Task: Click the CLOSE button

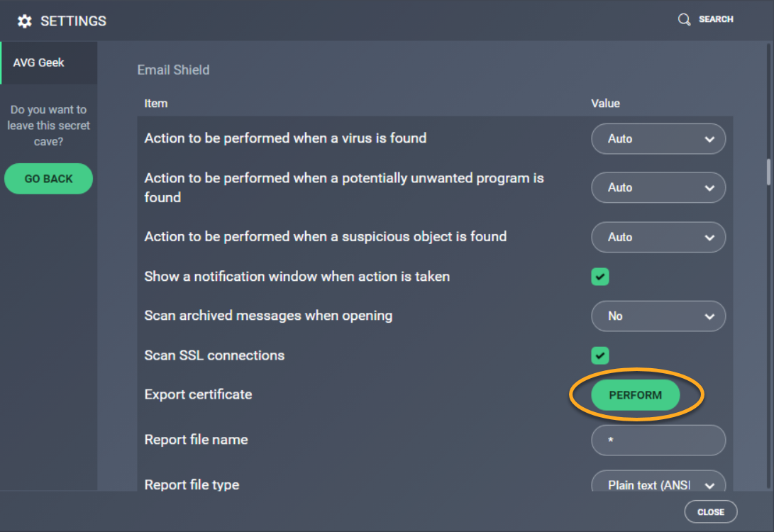Action: point(710,511)
